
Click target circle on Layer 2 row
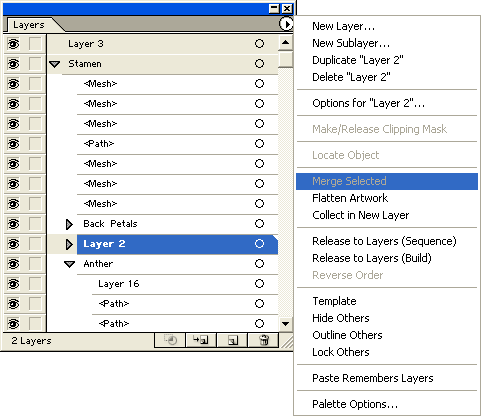point(259,244)
